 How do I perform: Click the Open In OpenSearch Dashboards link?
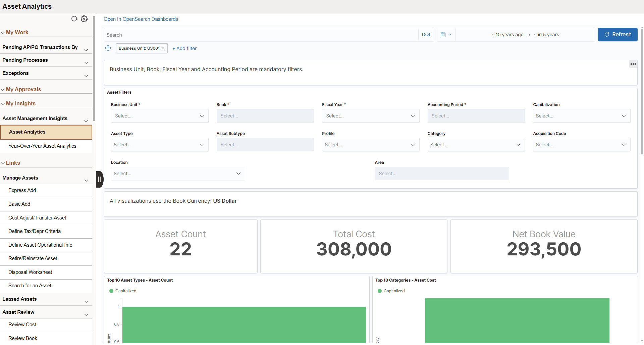click(x=141, y=19)
